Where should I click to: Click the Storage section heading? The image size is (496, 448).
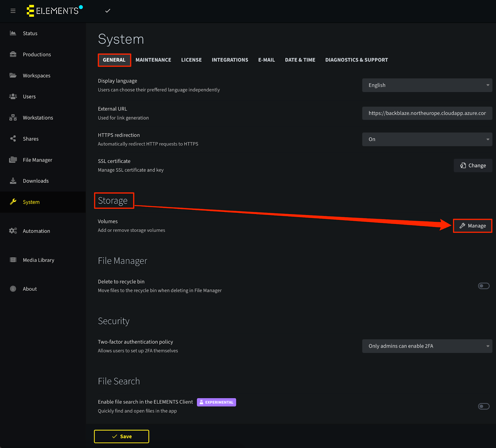113,201
